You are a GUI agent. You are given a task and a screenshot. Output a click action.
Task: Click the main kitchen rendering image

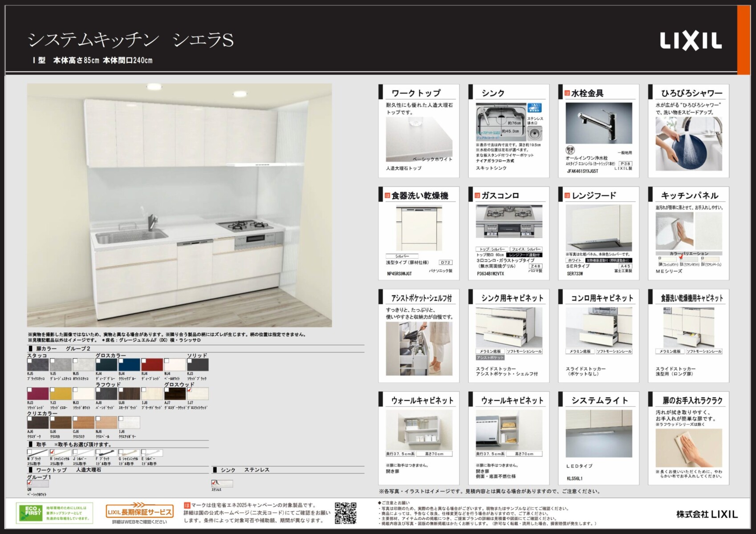[179, 205]
